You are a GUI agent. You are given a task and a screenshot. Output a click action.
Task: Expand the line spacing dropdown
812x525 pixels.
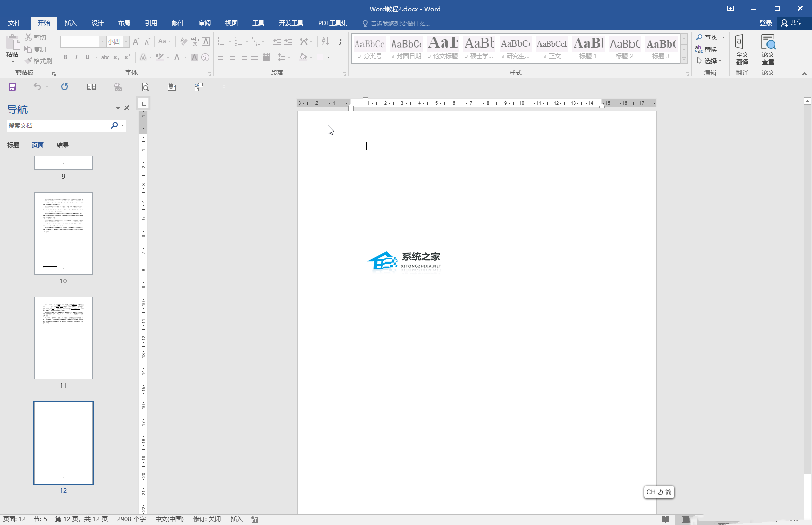(289, 57)
